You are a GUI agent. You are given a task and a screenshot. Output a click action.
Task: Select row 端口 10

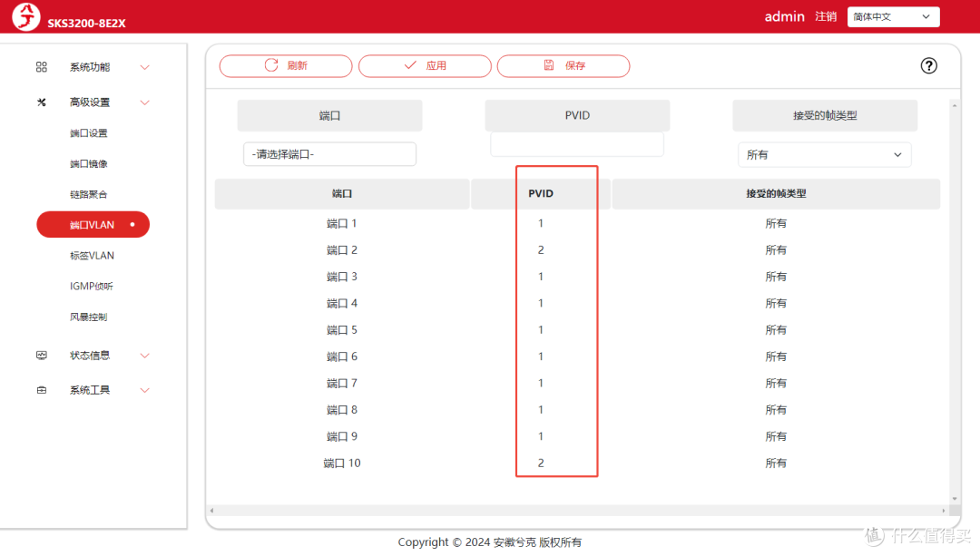[577, 463]
